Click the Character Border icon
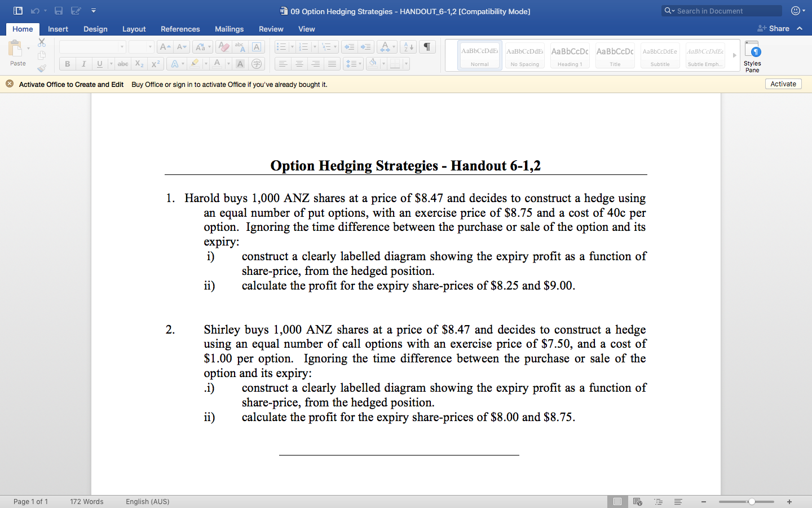 (x=257, y=47)
